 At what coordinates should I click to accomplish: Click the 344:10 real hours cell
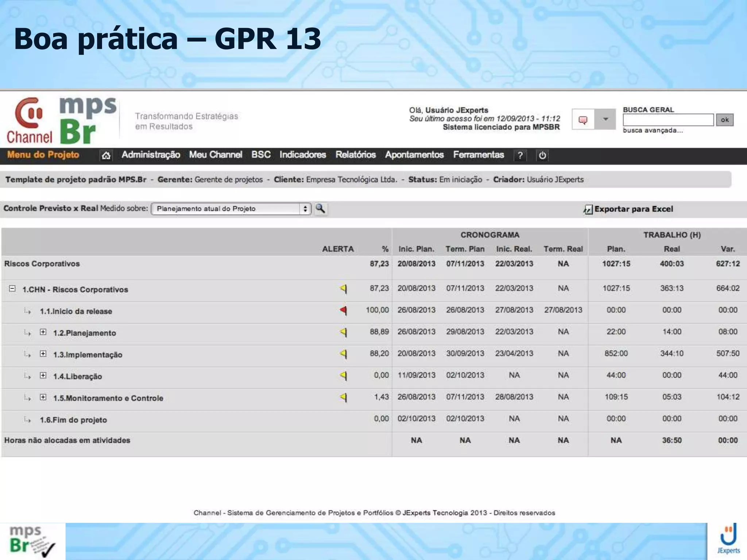tap(672, 353)
